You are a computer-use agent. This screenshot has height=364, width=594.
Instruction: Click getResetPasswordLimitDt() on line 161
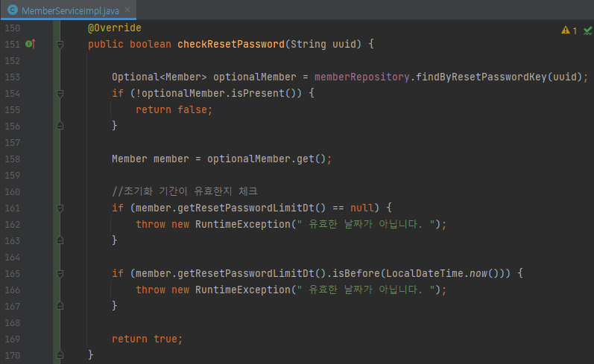[x=252, y=208]
